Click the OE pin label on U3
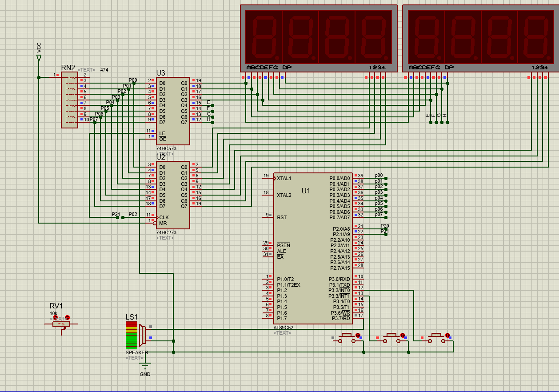Viewport: 559px width, 392px height. click(163, 139)
